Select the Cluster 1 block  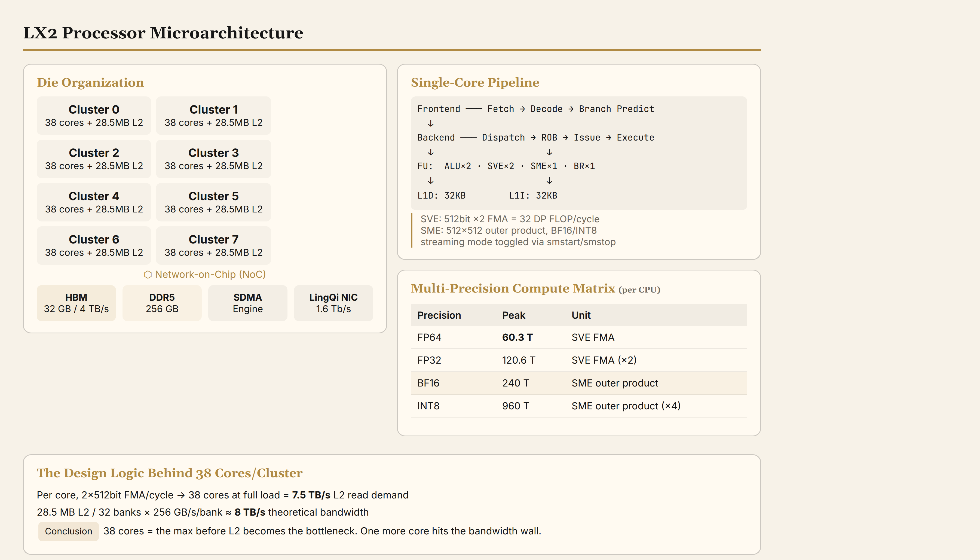click(x=213, y=115)
